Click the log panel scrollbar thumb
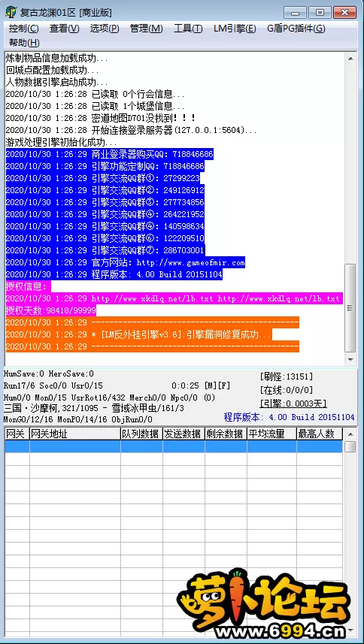 click(x=350, y=308)
